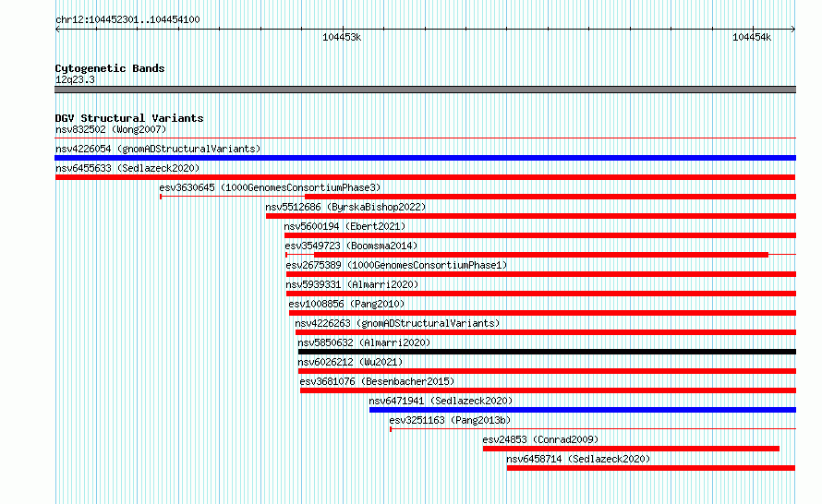This screenshot has width=822, height=504.
Task: Open nsv6455633 (Sedlazeck2020) label
Action: pyautogui.click(x=127, y=168)
